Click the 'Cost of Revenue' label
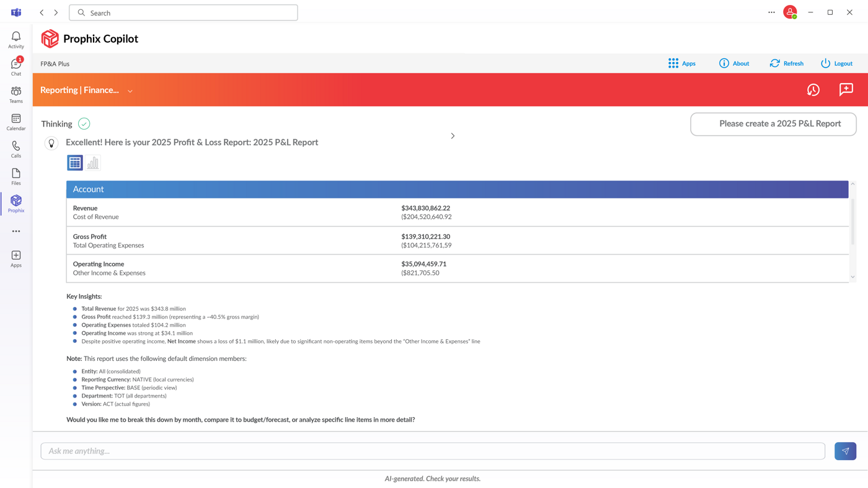Viewport: 868px width, 488px height. (x=96, y=217)
